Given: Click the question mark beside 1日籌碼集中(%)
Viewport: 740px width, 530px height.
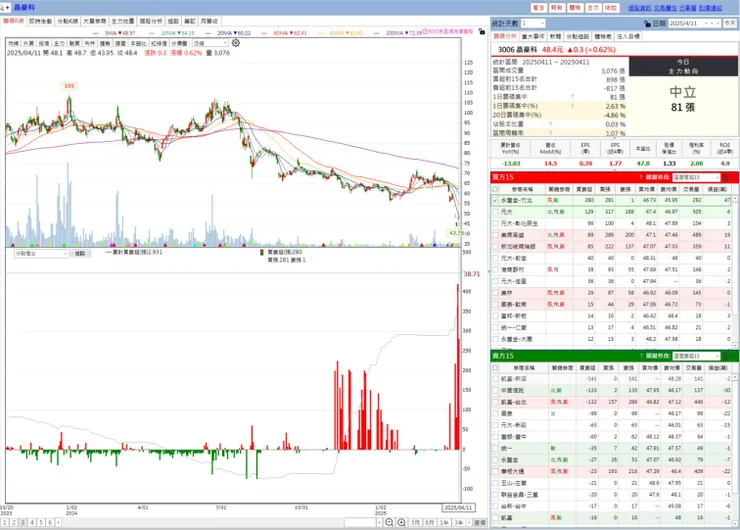Looking at the screenshot, I should (x=572, y=106).
